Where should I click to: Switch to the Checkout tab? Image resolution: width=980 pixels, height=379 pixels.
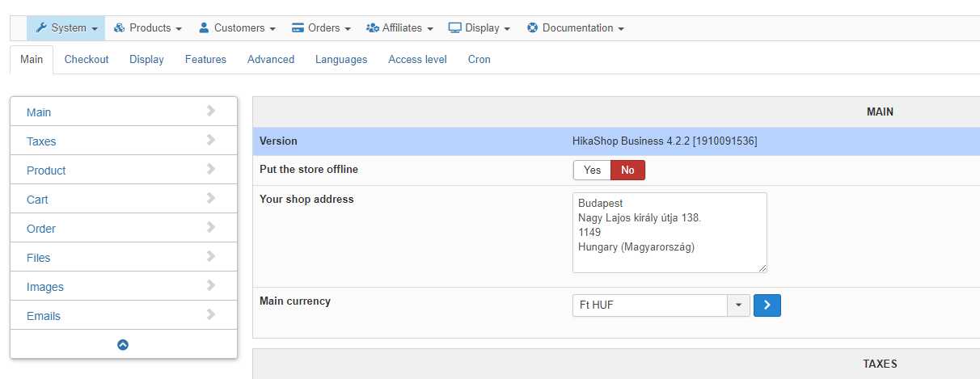click(x=87, y=59)
